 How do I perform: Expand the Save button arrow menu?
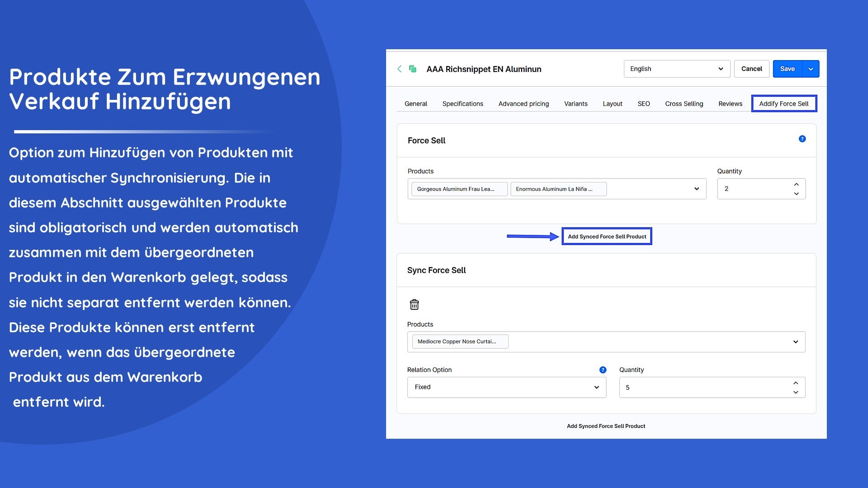[811, 69]
